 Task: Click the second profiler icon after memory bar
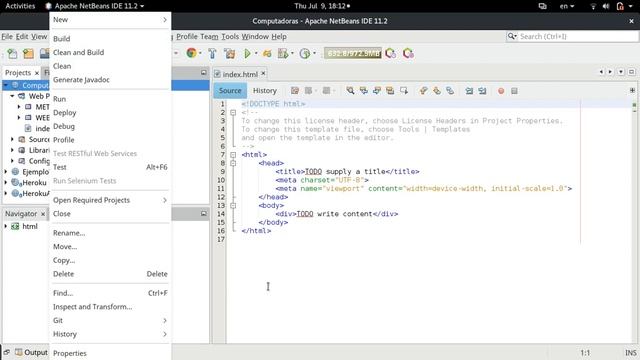(x=408, y=53)
